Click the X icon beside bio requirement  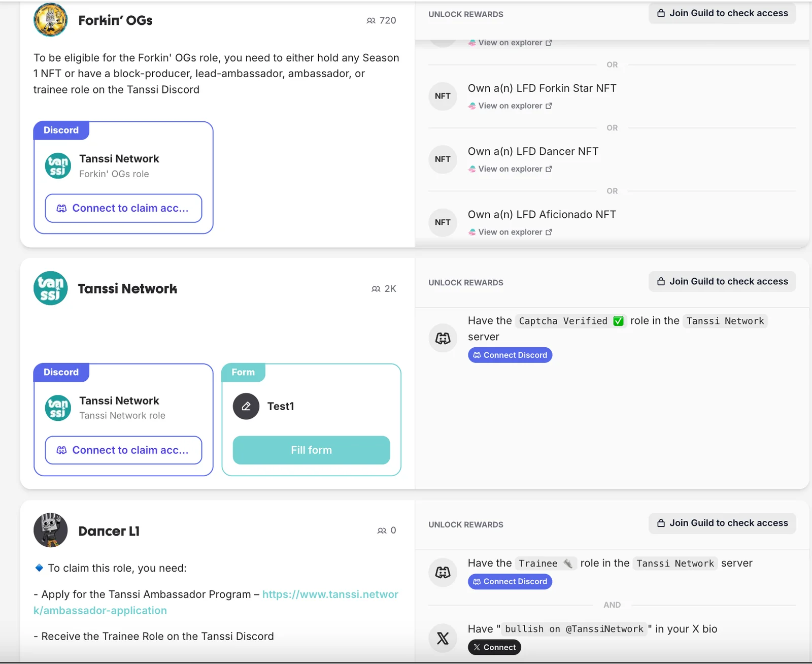[443, 638]
